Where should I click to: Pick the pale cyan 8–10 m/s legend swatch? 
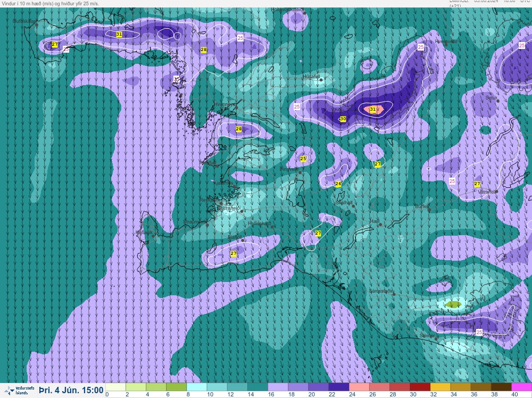click(x=197, y=387)
